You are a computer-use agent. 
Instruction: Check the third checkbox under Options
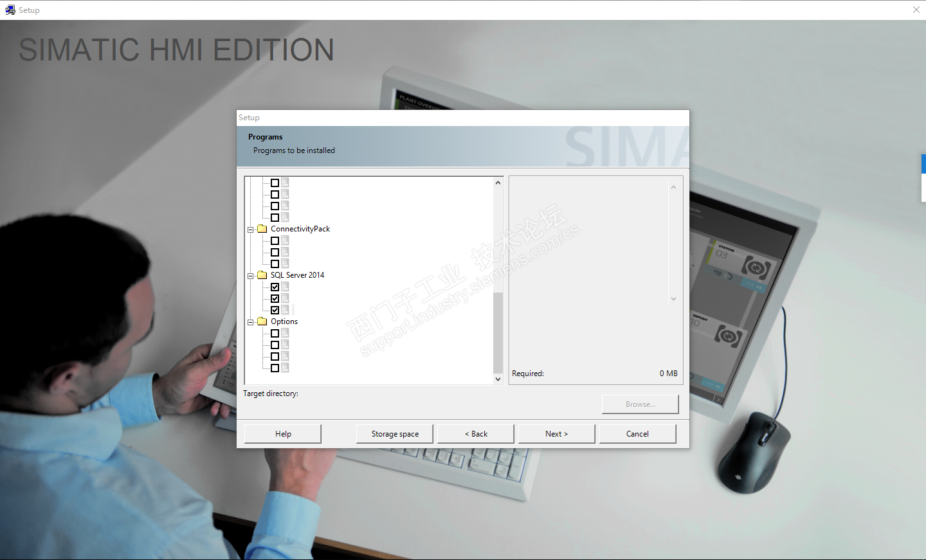click(275, 356)
